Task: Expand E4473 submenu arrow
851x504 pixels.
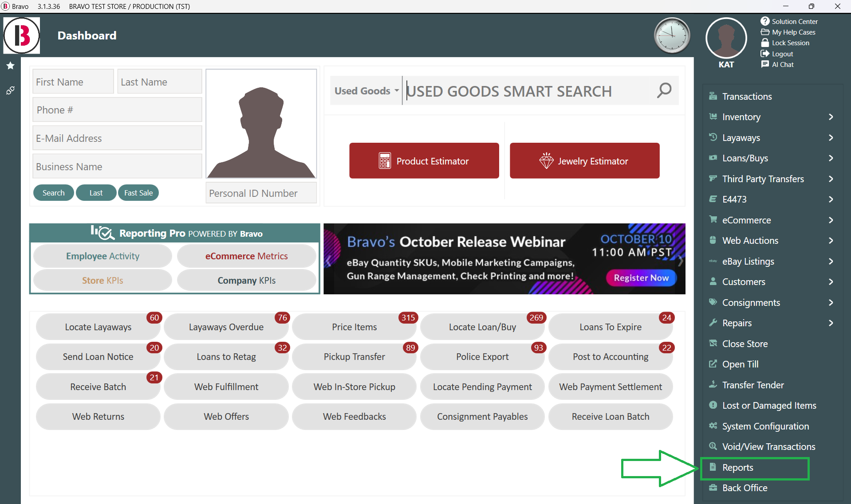Action: (831, 199)
